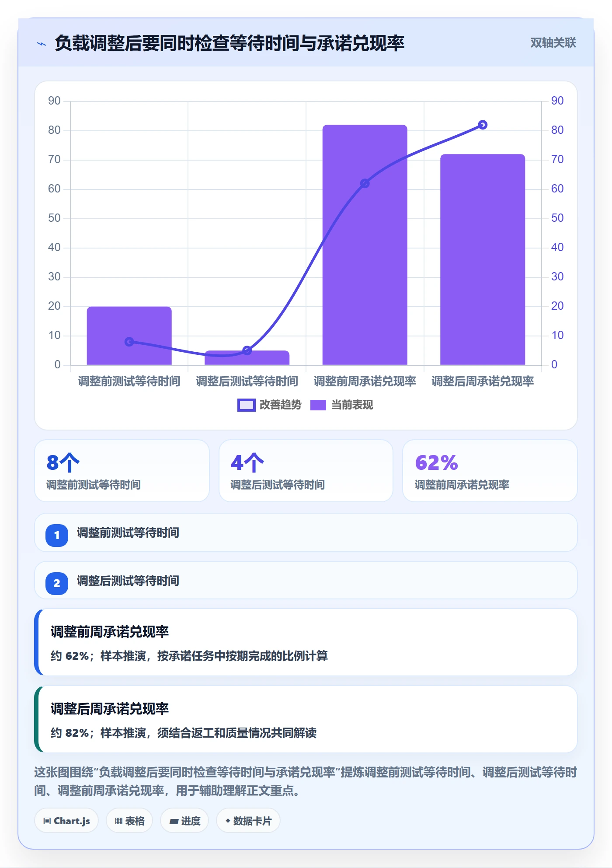Click the 改善趋势 legend label

pos(281,405)
